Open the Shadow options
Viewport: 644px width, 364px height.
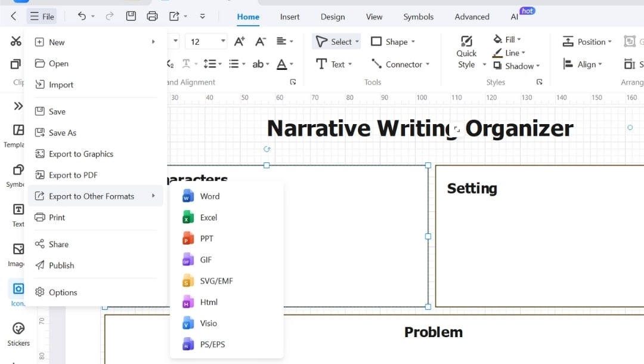(516, 66)
